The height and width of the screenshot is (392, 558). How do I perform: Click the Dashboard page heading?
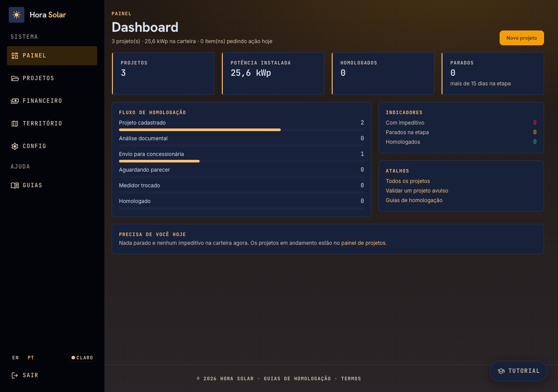click(145, 27)
